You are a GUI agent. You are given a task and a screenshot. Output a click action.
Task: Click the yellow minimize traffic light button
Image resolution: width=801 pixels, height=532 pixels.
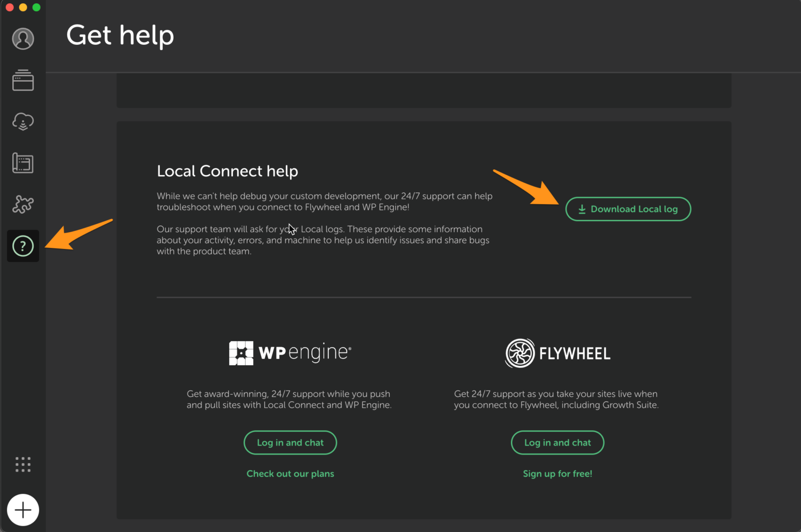[x=22, y=7]
